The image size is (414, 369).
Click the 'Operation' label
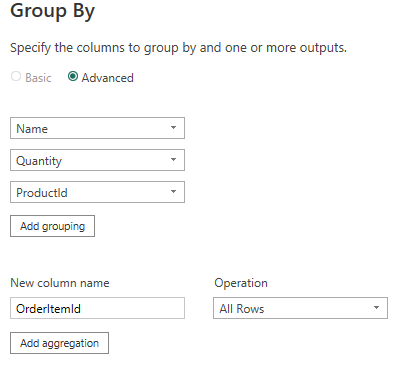point(241,283)
